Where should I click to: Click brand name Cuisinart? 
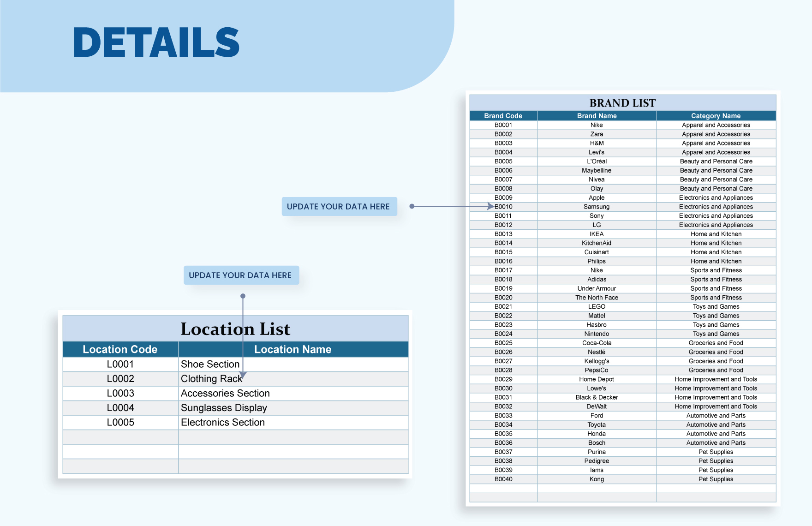597,252
